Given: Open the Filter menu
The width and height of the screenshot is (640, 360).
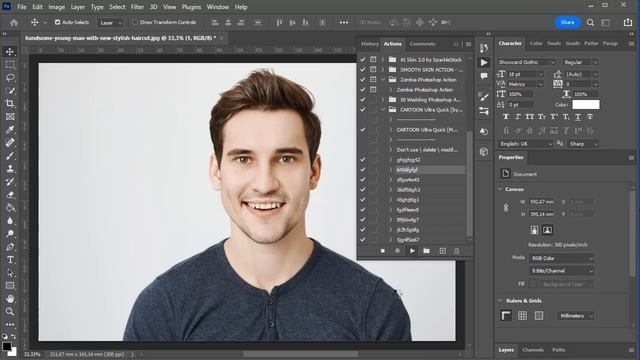Looking at the screenshot, I should coord(137,7).
